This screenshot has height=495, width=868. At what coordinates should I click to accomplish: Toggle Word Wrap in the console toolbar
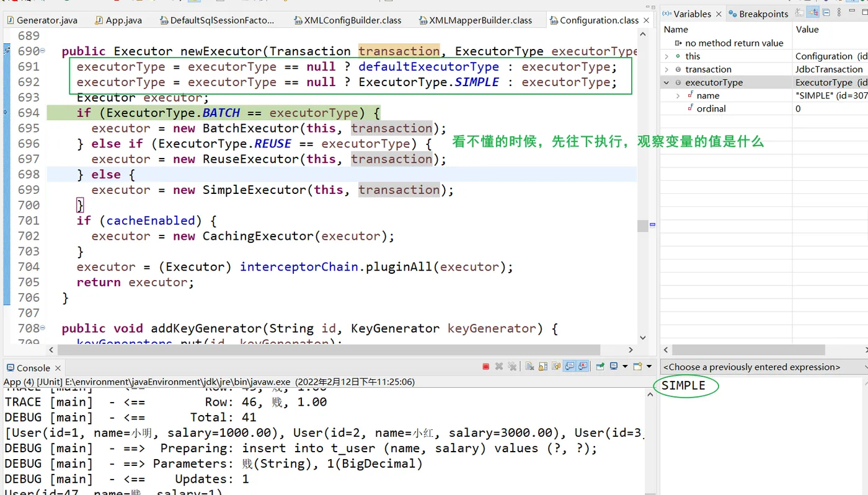556,366
